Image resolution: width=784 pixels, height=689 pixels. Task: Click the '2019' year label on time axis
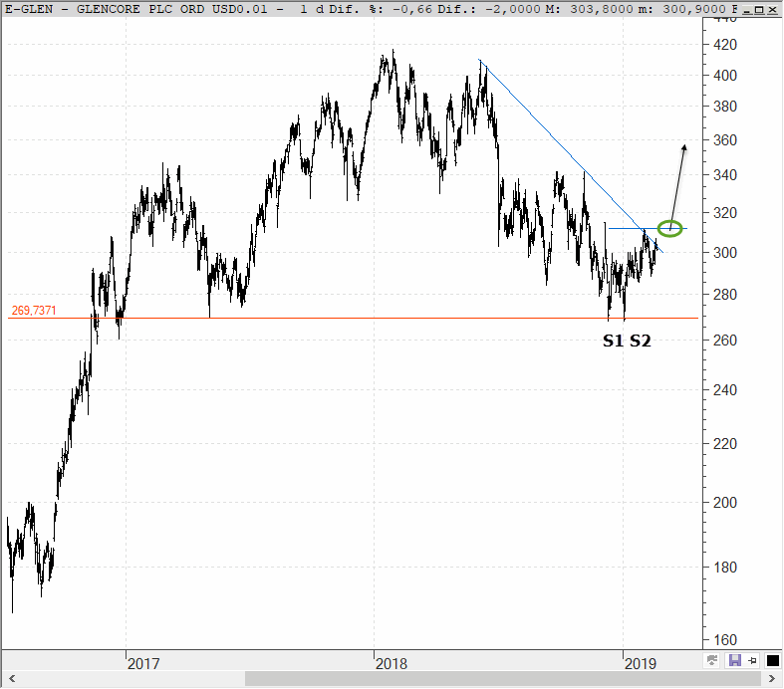pyautogui.click(x=641, y=663)
